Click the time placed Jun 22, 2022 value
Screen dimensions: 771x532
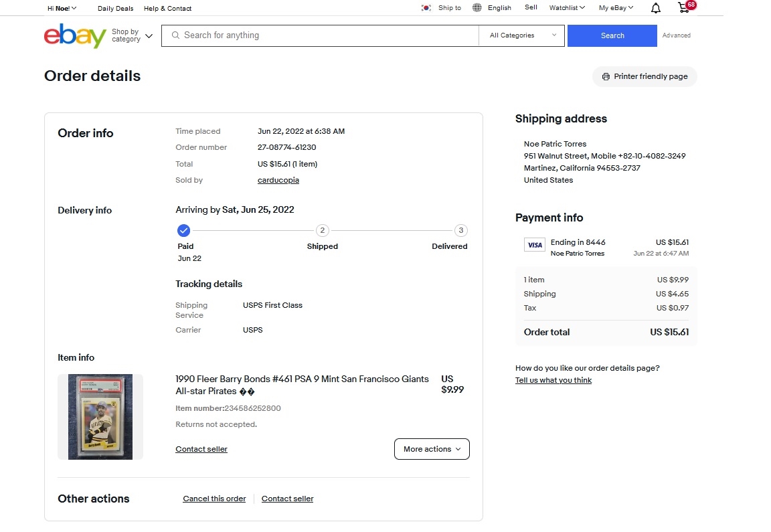tap(301, 131)
